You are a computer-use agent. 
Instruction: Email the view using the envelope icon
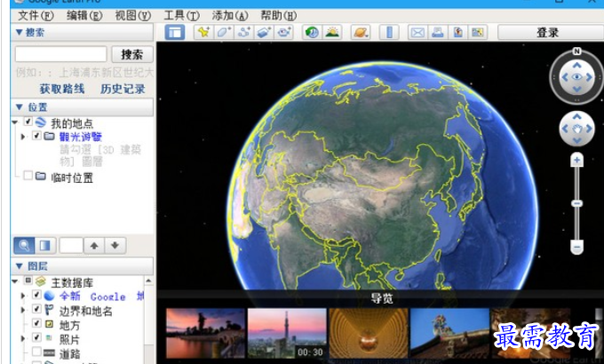417,32
